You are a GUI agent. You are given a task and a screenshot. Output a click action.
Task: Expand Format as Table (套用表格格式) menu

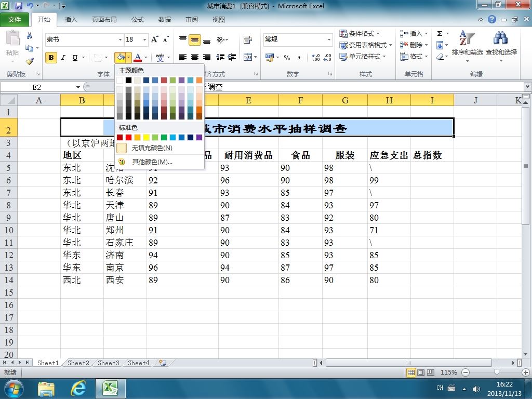365,45
